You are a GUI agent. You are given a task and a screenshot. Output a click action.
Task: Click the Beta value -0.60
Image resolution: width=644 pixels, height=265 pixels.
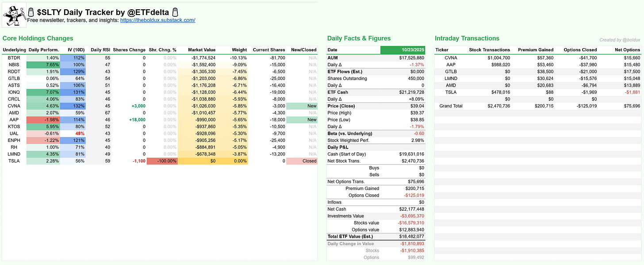402,133
